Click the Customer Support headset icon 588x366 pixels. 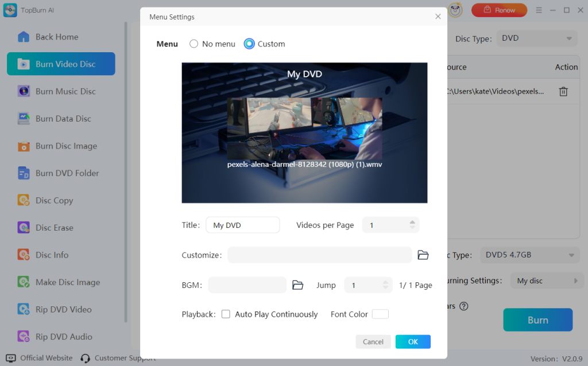click(x=86, y=359)
